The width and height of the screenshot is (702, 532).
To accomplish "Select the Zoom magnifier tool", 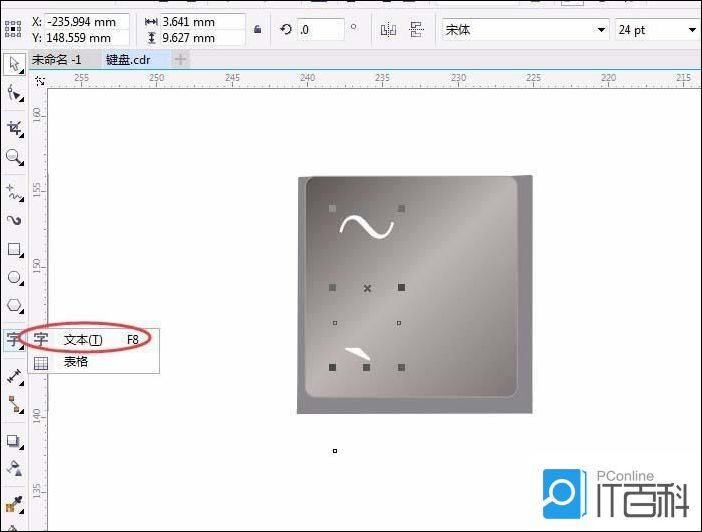I will tap(15, 157).
